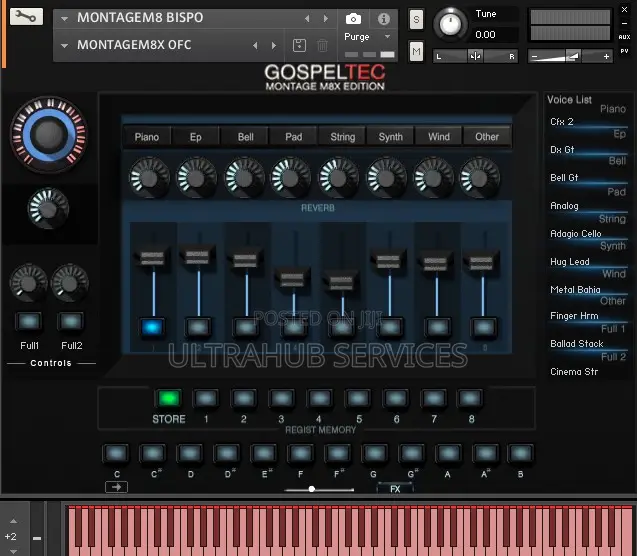This screenshot has height=556, width=637.
Task: Click the small slider next to FX
Action: click(x=319, y=489)
